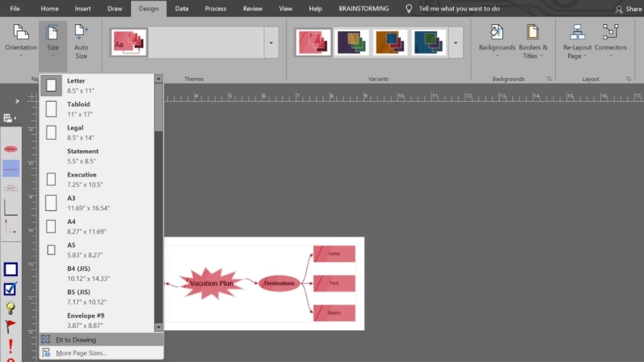Open the Orientation dropdown
Viewport: 644px width, 362px height.
[21, 42]
